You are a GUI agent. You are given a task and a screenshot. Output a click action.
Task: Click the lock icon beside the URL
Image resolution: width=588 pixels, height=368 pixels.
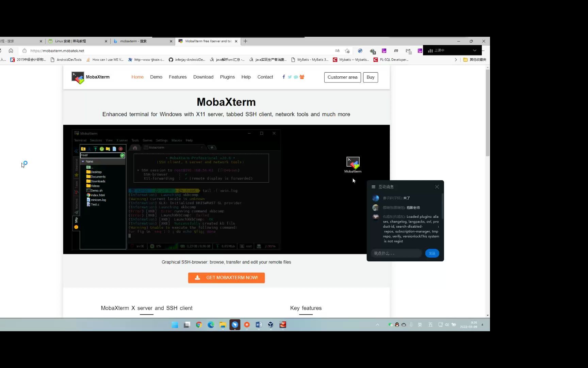click(24, 50)
